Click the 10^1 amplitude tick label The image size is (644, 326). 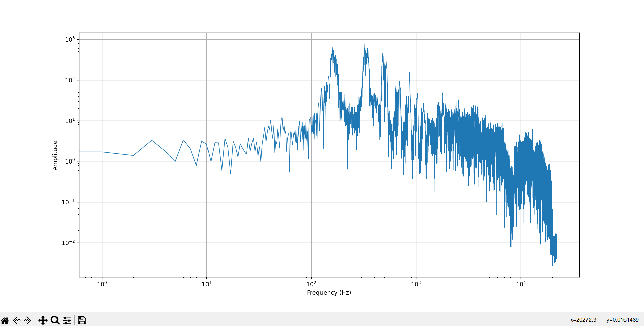pos(70,121)
